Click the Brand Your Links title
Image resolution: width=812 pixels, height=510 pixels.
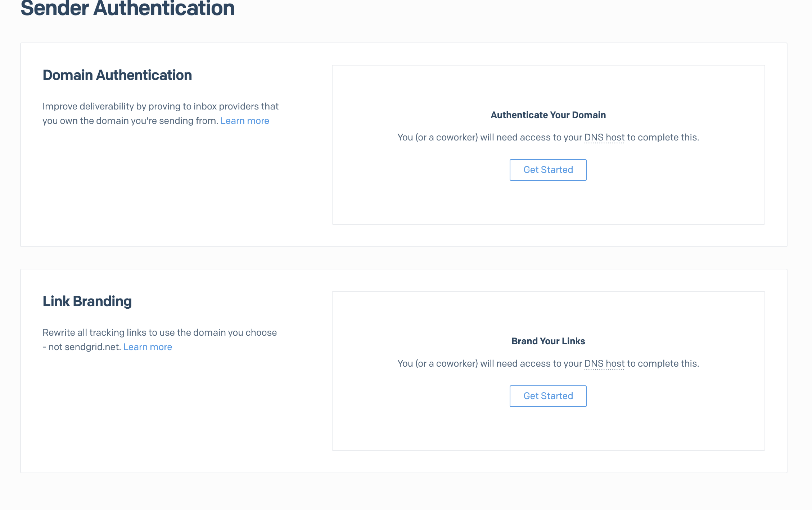coord(548,341)
